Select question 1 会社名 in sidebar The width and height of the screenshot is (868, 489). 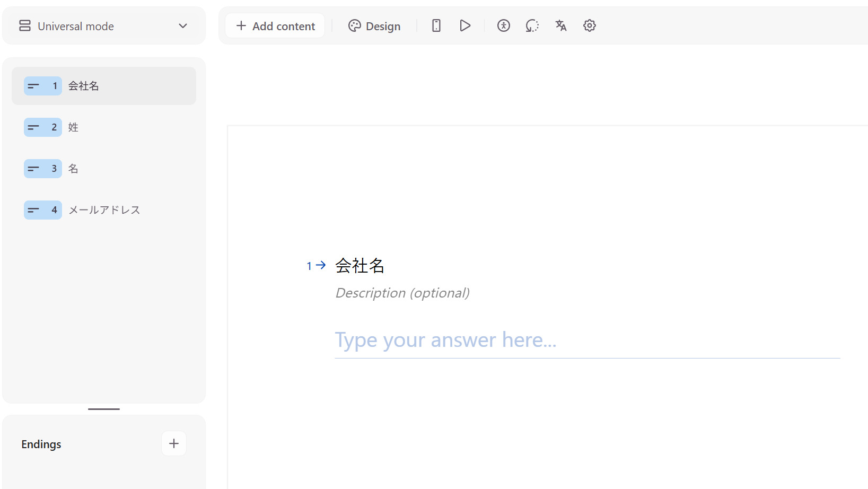(x=104, y=86)
